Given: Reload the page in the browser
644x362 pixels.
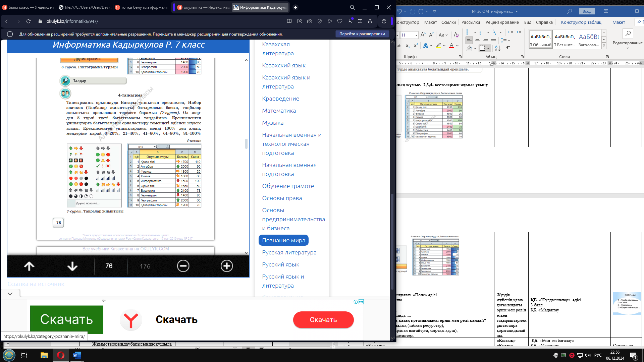Looking at the screenshot, I should pos(29,21).
